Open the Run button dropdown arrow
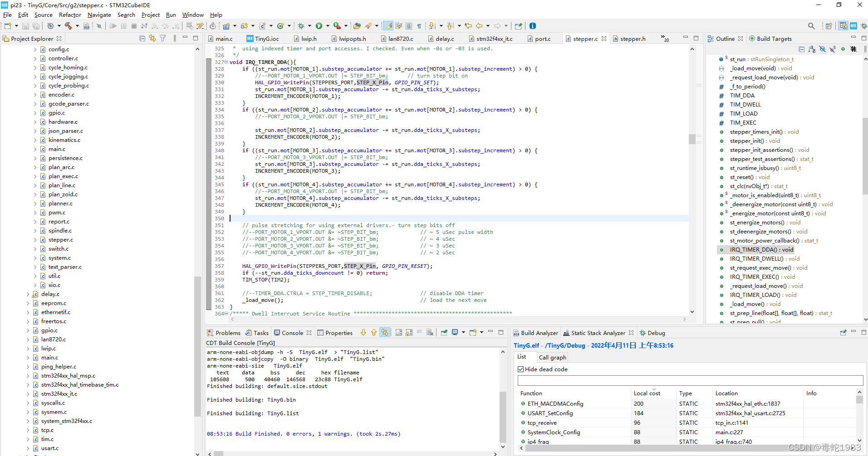 click(328, 26)
